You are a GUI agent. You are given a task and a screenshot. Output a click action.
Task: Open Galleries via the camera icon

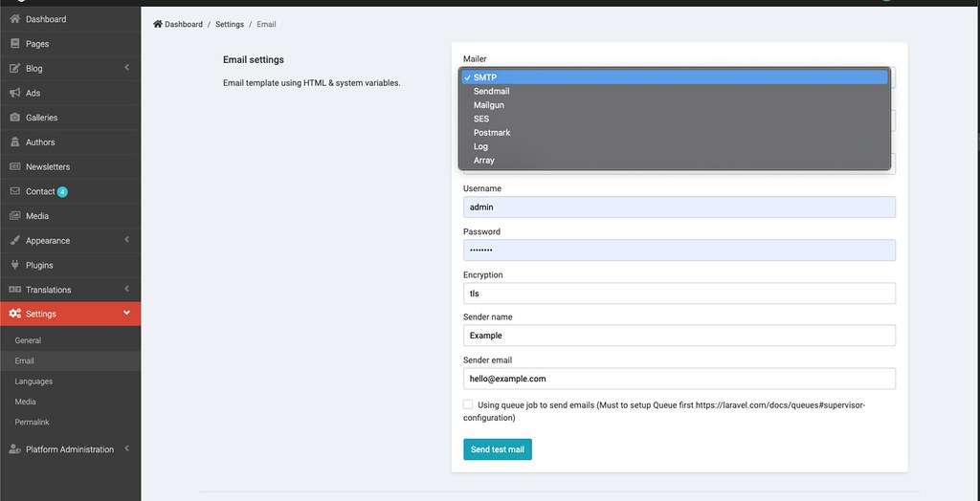[15, 118]
